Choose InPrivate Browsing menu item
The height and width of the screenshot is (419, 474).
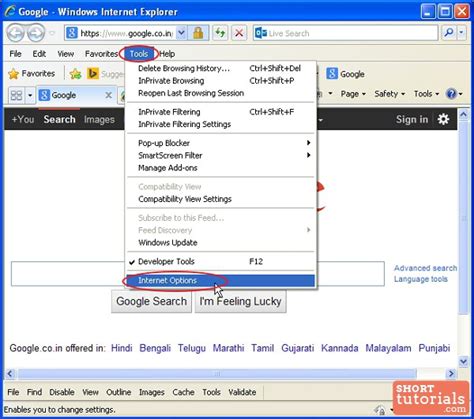220,81
